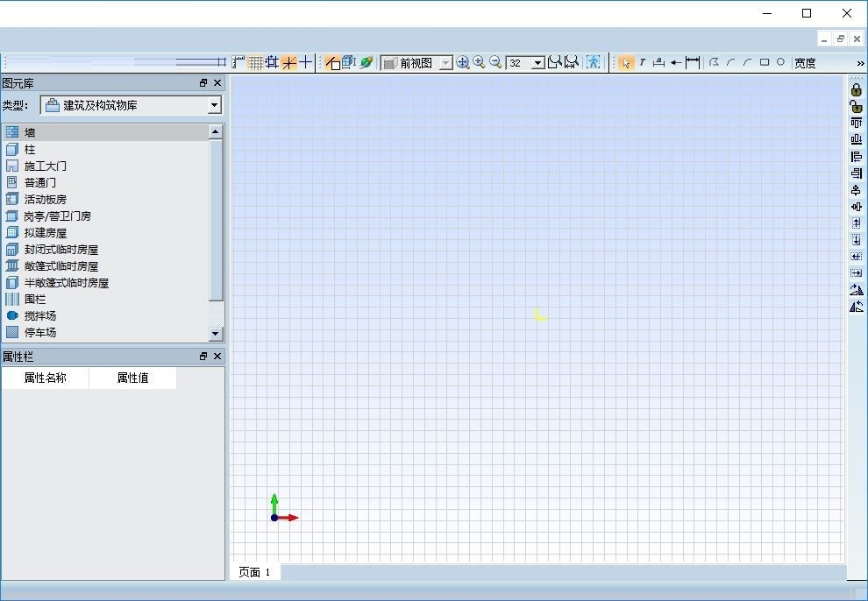Click the pan view icon
Screen dimensions: 868x601
coord(463,62)
